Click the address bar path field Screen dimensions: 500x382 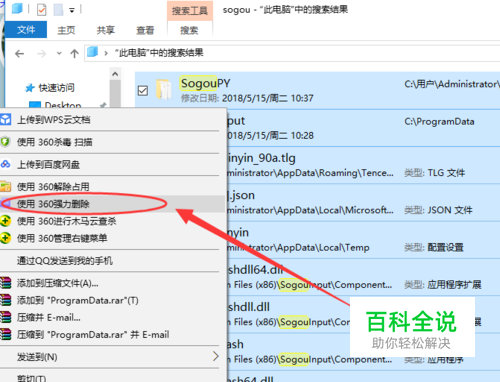click(292, 53)
